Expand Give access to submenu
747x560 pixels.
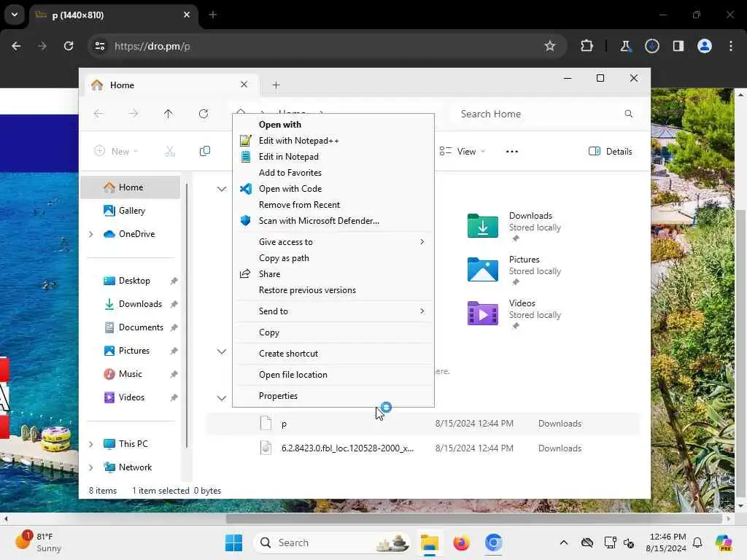point(333,242)
